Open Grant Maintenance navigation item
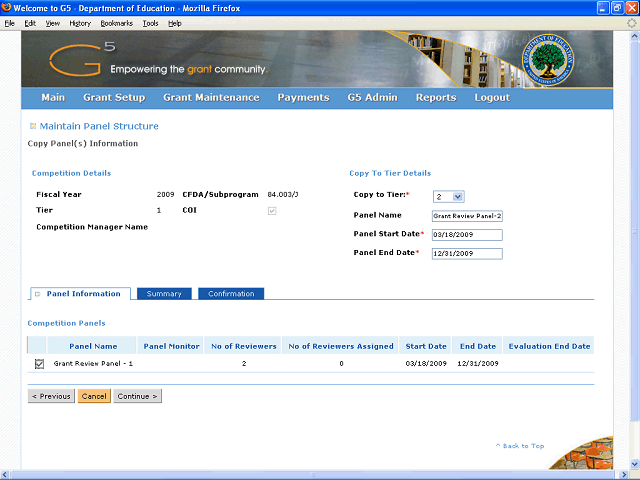640x480 pixels. [x=211, y=98]
